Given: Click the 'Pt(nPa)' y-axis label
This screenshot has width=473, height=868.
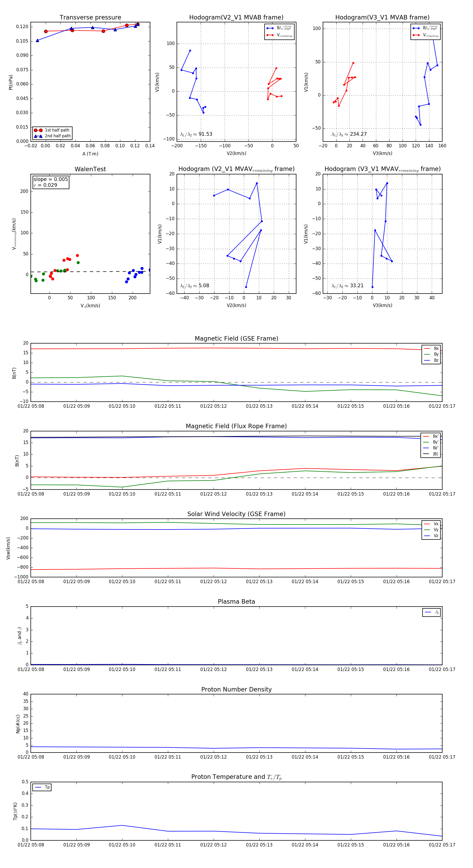Looking at the screenshot, I should tap(11, 82).
